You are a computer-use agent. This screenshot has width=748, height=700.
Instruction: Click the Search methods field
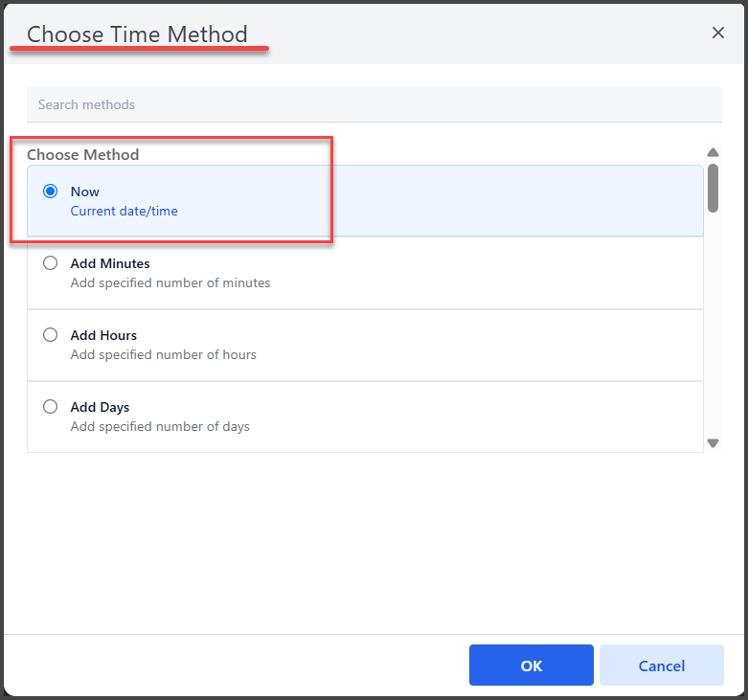point(374,104)
